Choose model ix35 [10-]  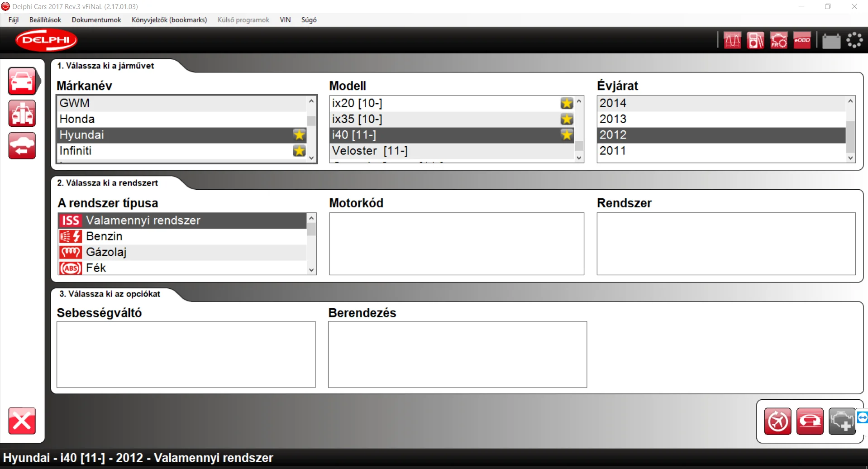(452, 119)
